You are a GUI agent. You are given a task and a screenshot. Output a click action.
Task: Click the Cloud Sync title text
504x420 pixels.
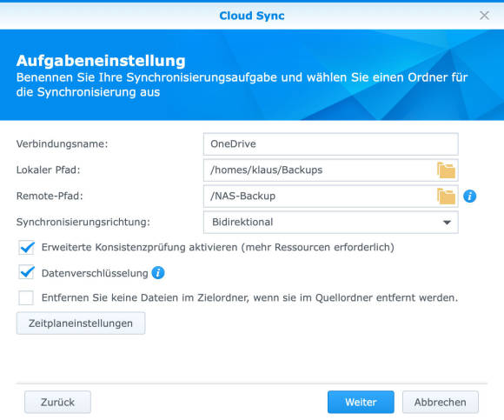click(252, 16)
